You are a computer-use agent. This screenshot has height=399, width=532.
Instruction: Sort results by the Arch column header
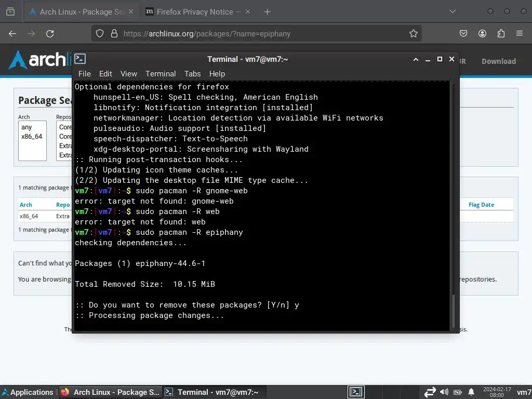point(26,205)
